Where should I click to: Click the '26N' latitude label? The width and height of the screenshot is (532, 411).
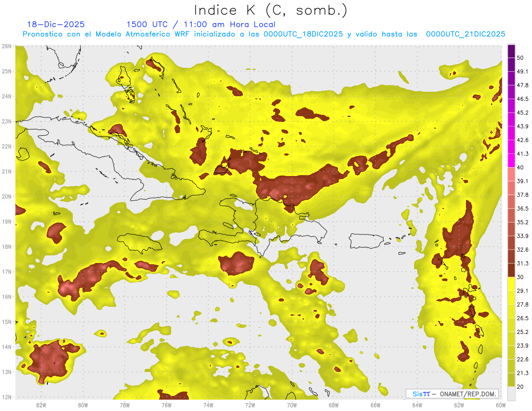(x=6, y=46)
